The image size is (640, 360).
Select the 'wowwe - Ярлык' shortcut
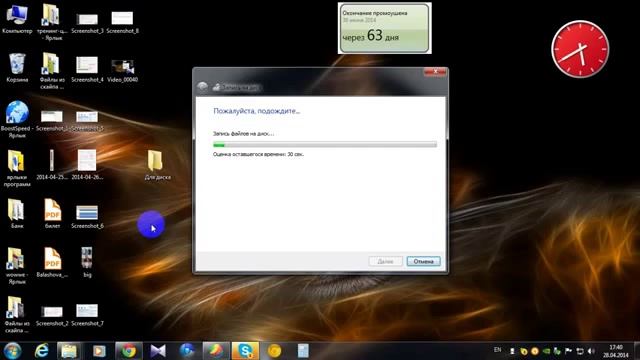pyautogui.click(x=17, y=265)
